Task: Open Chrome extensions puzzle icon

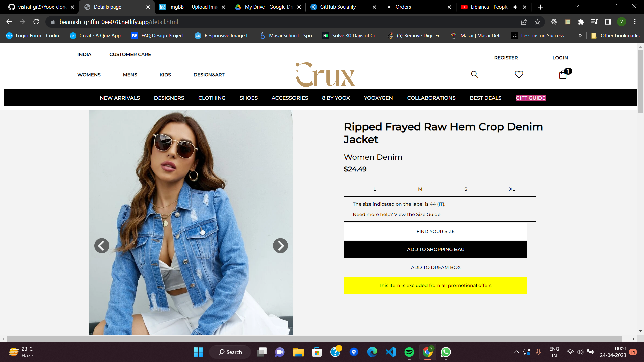Action: pos(581,22)
